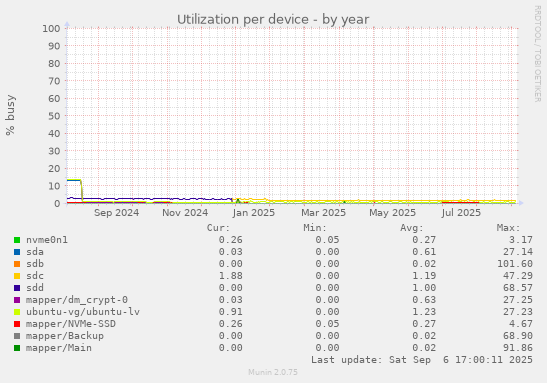Image resolution: width=547 pixels, height=383 pixels.
Task: Click the 'Avg:' column header
Action: (412, 228)
